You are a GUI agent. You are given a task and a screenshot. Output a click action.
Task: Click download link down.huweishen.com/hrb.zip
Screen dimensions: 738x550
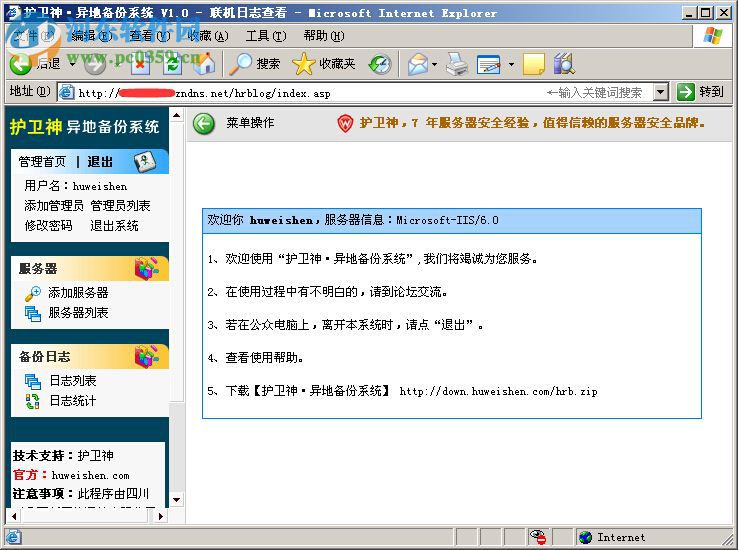[498, 391]
